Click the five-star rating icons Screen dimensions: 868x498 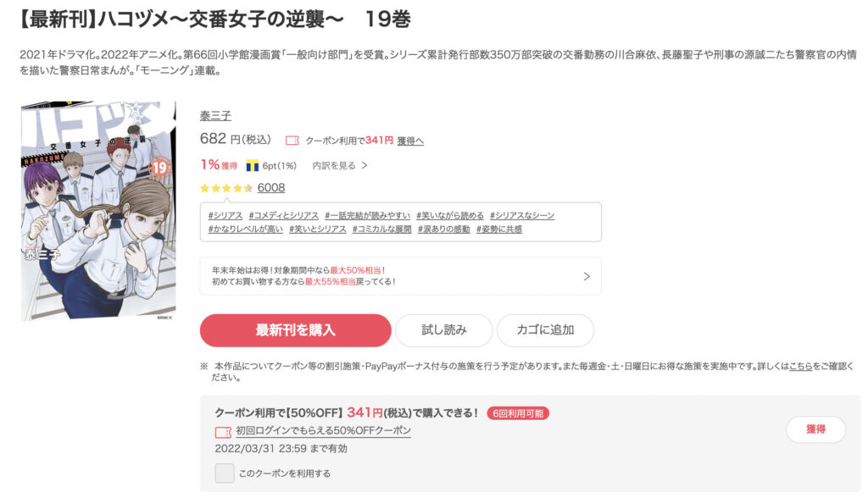point(226,188)
